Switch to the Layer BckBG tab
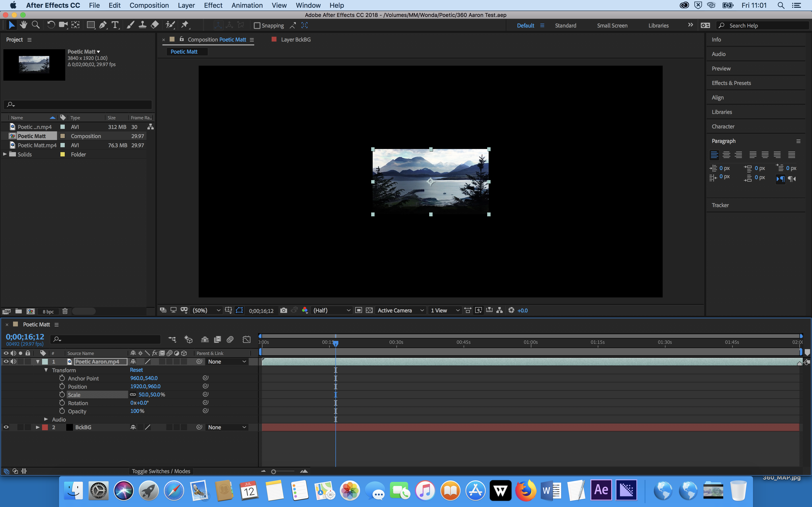Screen dimensions: 812x507 pyautogui.click(x=295, y=40)
